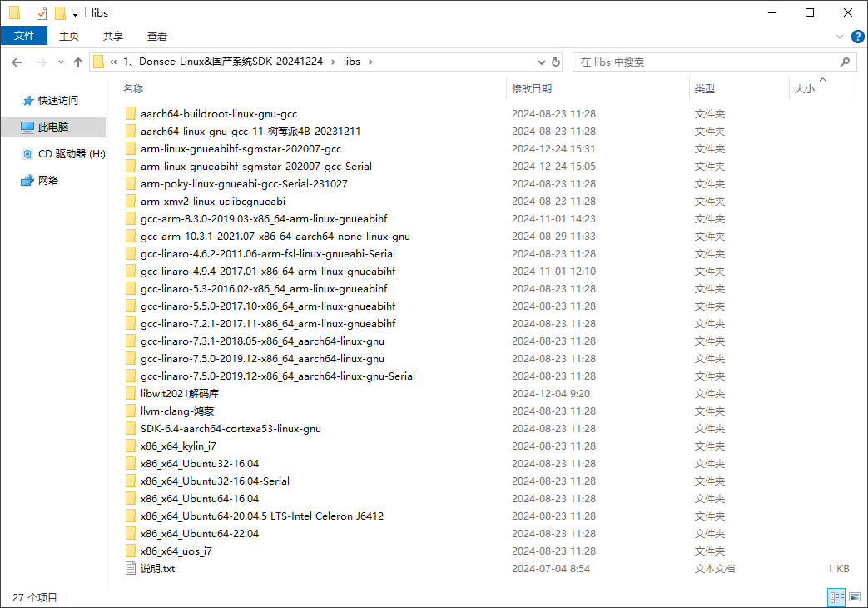Select folder icon of arm-linux-gnueabihf-sgmstar-202007-gcc
Viewport: 868px width, 608px height.
(131, 148)
